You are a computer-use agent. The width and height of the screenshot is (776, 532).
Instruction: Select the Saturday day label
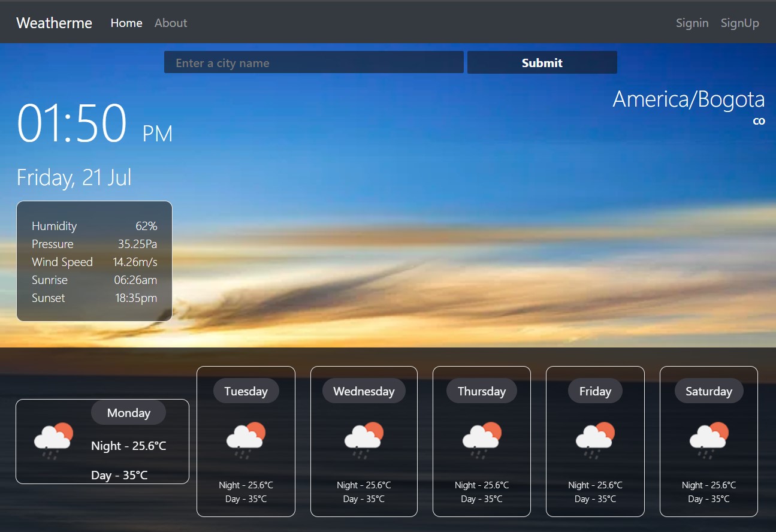tap(709, 391)
